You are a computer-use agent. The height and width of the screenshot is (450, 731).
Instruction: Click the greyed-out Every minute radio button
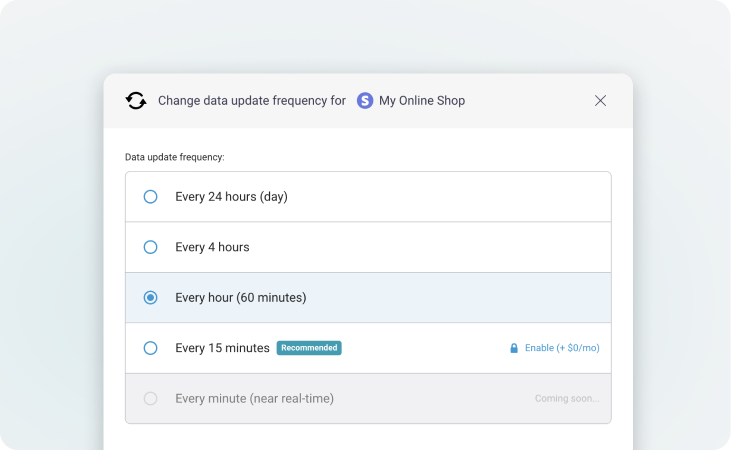(x=150, y=398)
